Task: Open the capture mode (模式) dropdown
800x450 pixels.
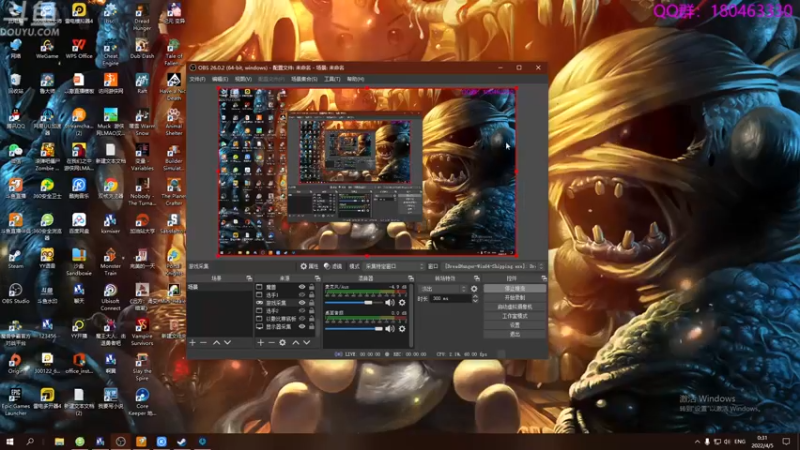Action: tap(394, 266)
